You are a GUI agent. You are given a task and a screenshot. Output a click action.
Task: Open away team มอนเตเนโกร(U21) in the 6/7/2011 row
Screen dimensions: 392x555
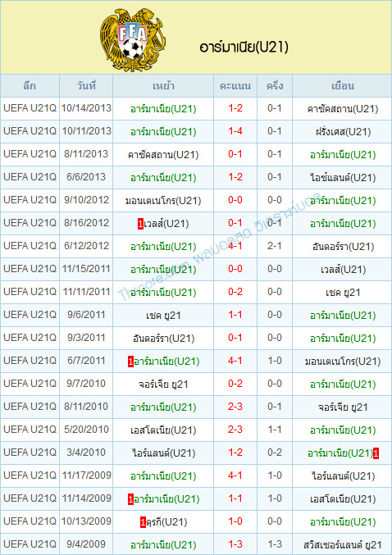pyautogui.click(x=343, y=362)
